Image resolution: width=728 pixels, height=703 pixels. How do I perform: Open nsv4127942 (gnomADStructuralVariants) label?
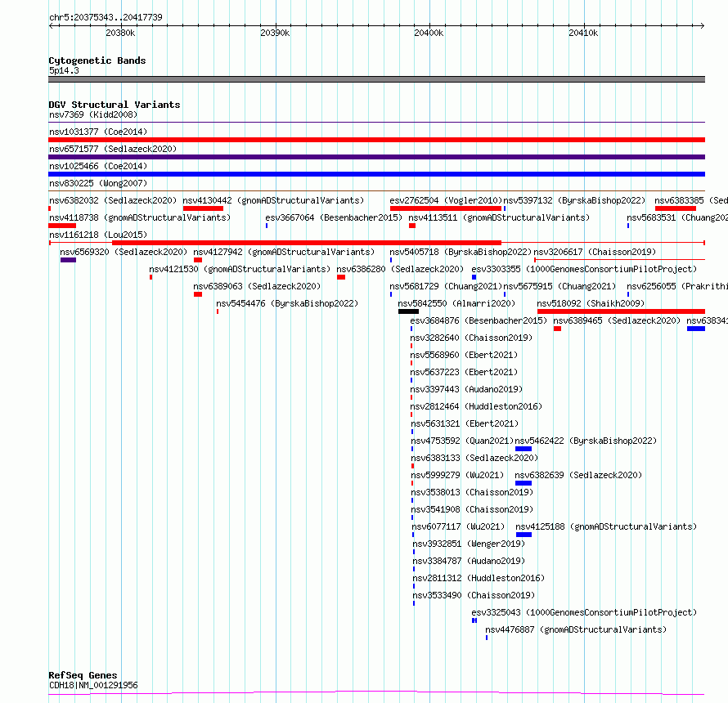(x=284, y=252)
